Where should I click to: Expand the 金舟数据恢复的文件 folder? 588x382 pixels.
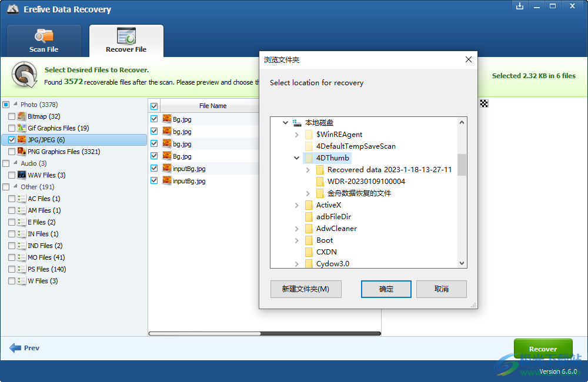308,193
